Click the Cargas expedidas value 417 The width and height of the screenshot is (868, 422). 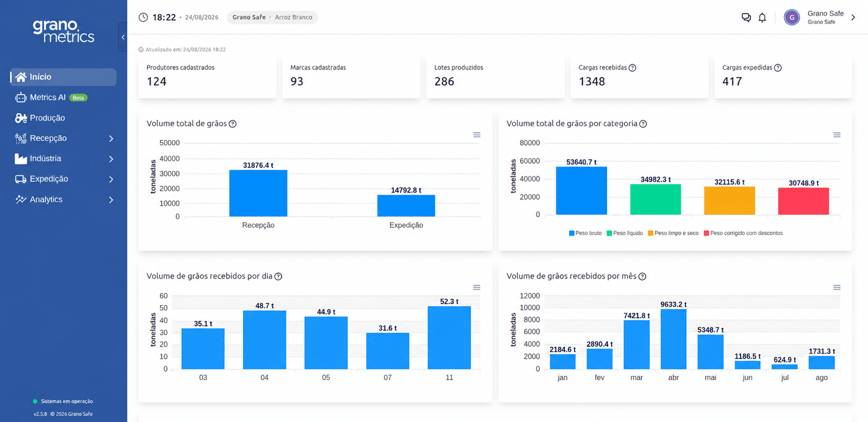click(732, 82)
